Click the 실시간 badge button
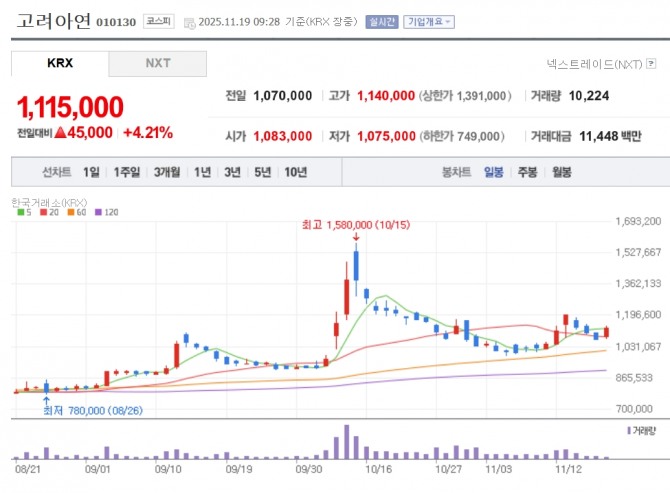Image resolution: width=670 pixels, height=493 pixels. 382,22
